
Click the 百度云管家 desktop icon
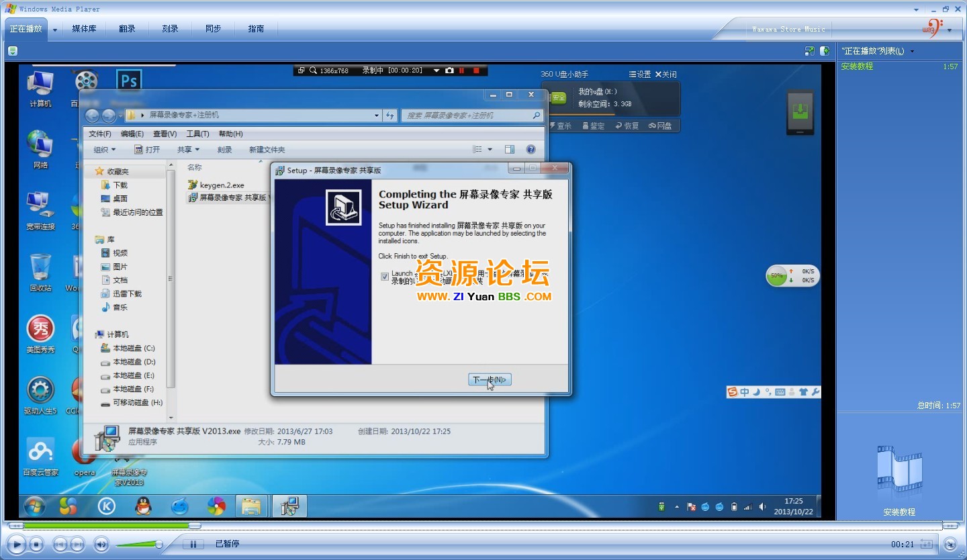coord(40,457)
